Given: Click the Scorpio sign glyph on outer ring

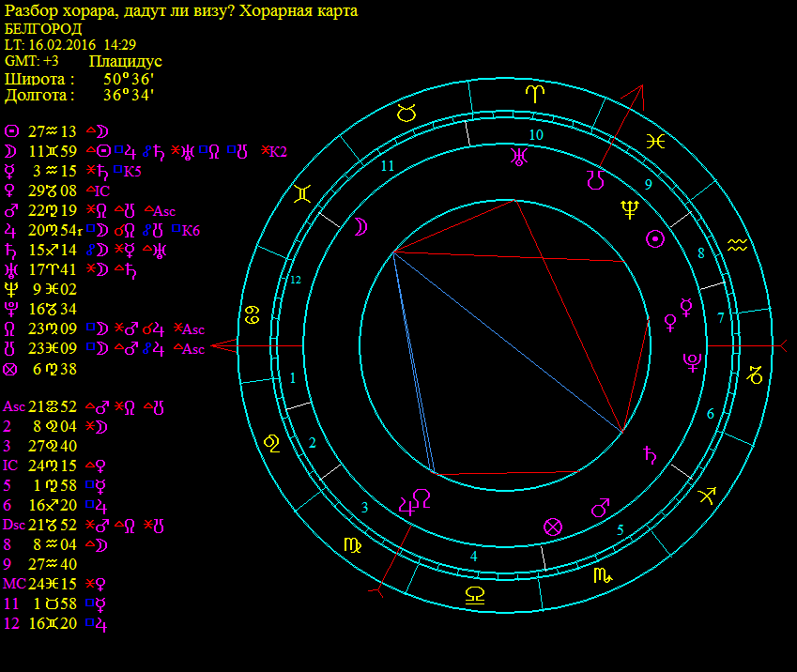Looking at the screenshot, I should pyautogui.click(x=602, y=575).
